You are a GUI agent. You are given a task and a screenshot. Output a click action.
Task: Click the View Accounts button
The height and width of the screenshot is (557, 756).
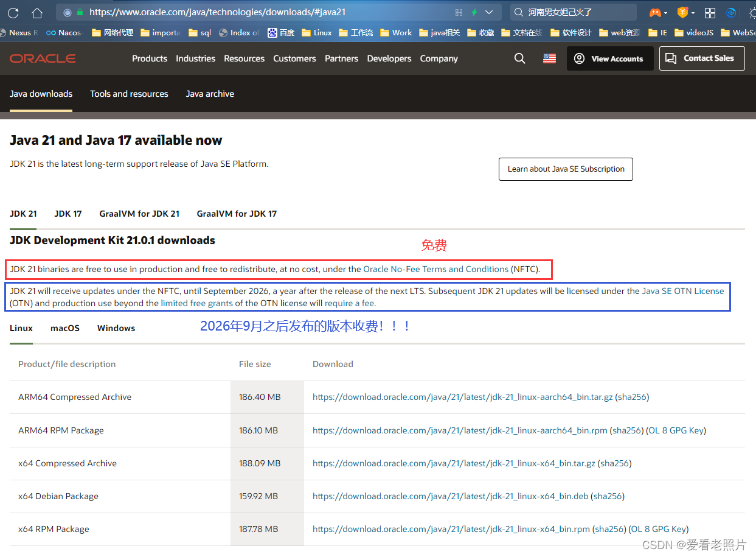pyautogui.click(x=610, y=58)
